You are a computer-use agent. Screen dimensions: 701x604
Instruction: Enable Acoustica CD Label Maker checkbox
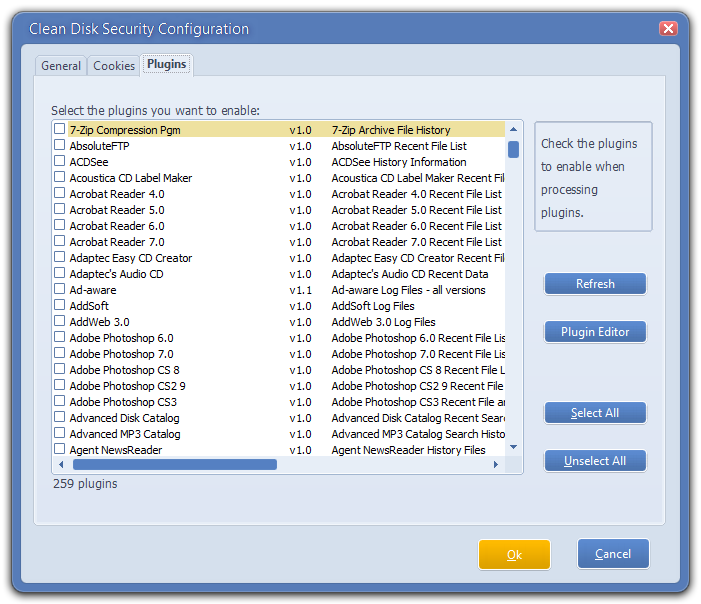tap(59, 177)
